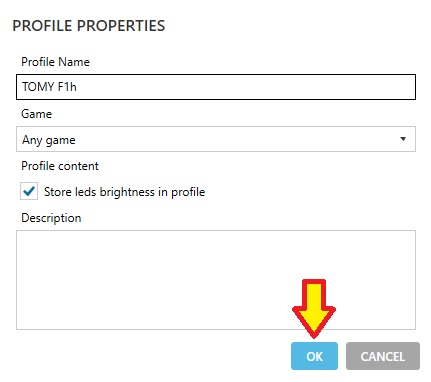Screen dimensions: 431x382
Task: Open the Game dropdown arrow
Action: 403,139
